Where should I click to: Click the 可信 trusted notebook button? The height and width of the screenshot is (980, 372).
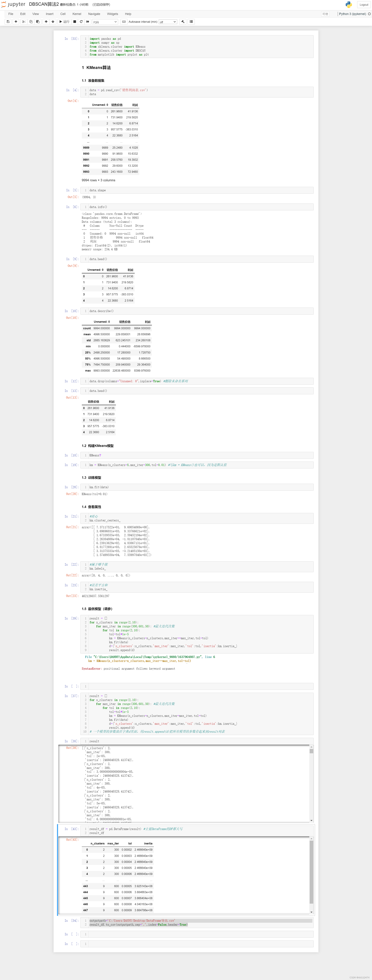(x=325, y=14)
